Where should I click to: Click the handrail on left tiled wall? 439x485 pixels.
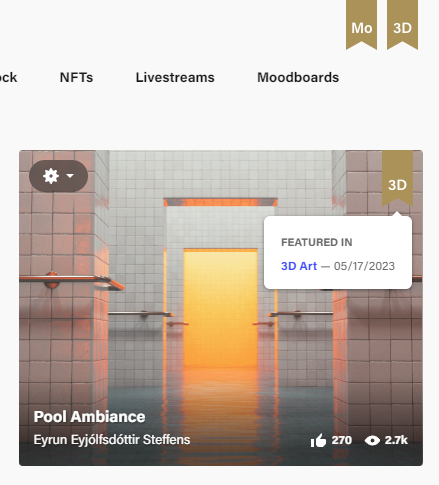(72, 282)
